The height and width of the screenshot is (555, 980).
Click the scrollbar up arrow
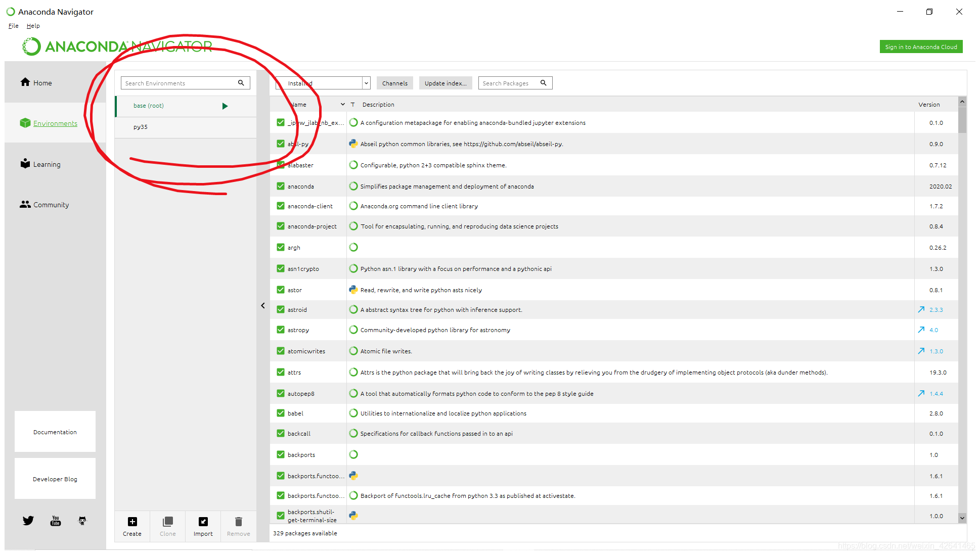coord(962,102)
